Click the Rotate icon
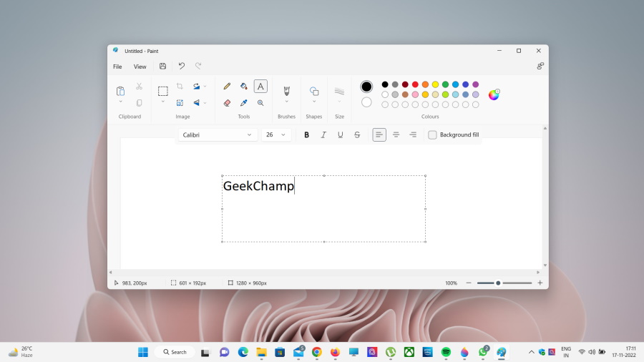This screenshot has height=362, width=644. tap(197, 86)
